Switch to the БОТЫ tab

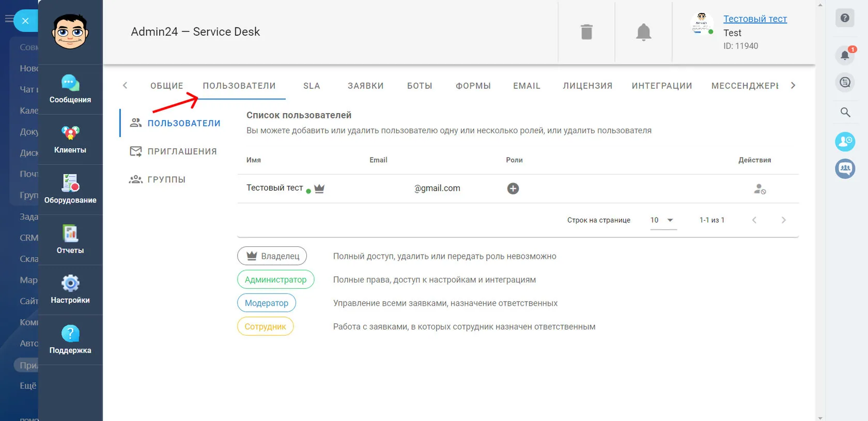(420, 86)
